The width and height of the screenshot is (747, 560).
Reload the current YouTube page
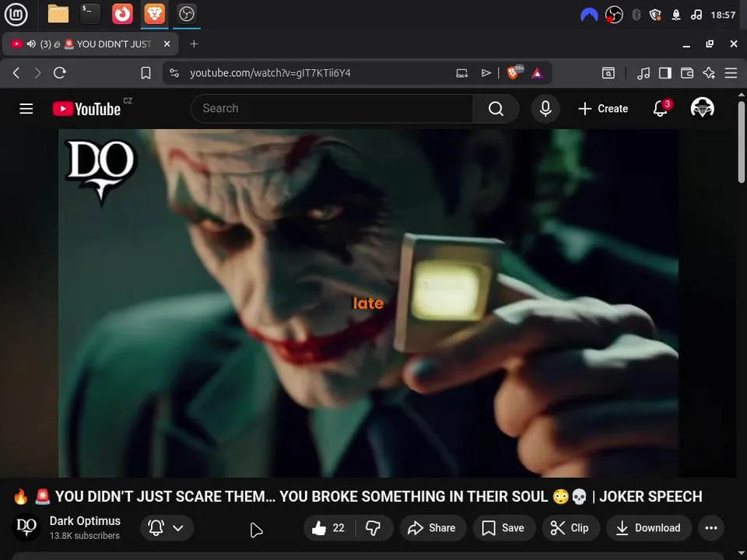(x=60, y=73)
